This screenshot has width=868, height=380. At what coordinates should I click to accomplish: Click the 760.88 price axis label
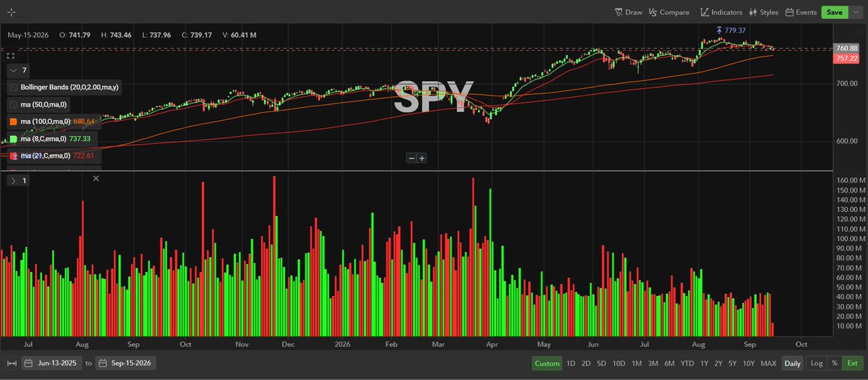tap(846, 48)
